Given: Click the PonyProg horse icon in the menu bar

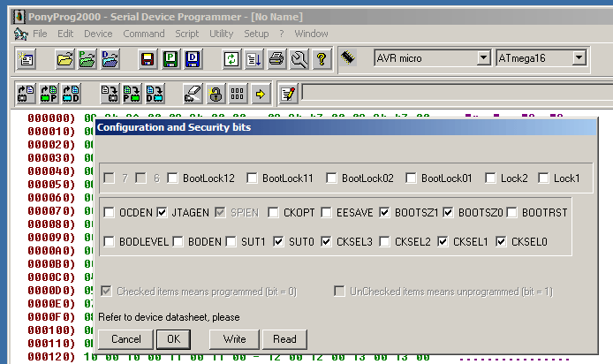Looking at the screenshot, I should tap(20, 34).
